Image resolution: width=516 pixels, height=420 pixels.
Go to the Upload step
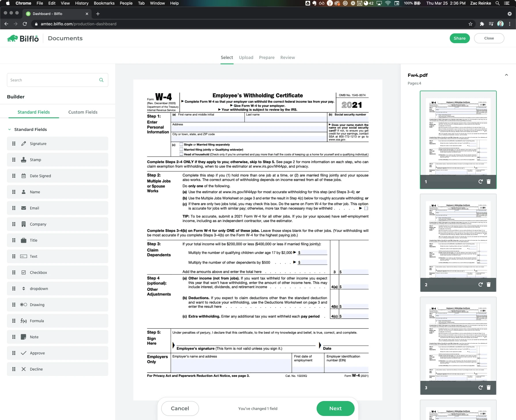click(246, 58)
